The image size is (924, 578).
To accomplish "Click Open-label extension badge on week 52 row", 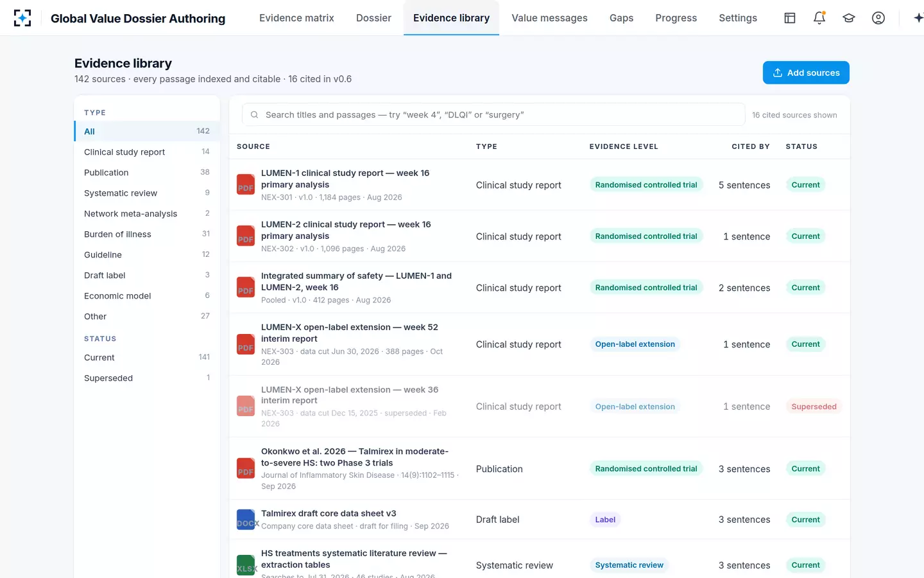I will pyautogui.click(x=635, y=344).
